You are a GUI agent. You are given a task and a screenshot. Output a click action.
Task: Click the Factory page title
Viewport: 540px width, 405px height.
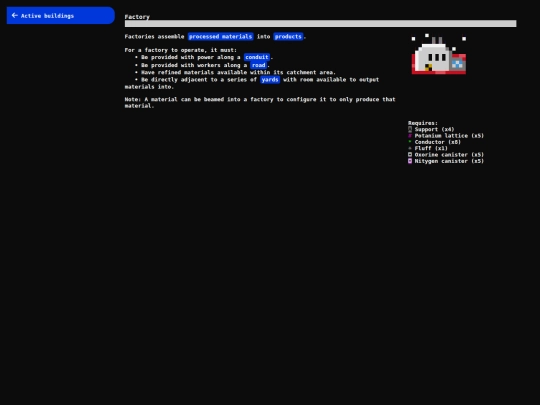(x=137, y=17)
